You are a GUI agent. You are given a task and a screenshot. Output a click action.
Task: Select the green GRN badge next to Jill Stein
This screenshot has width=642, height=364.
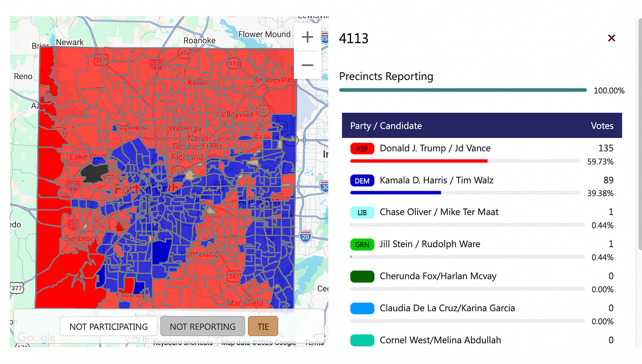point(362,244)
